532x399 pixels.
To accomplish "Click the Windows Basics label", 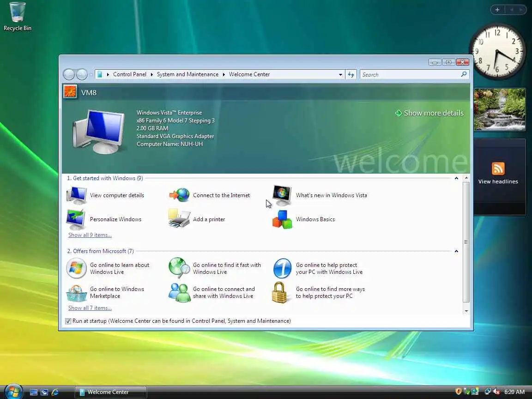I will 315,219.
